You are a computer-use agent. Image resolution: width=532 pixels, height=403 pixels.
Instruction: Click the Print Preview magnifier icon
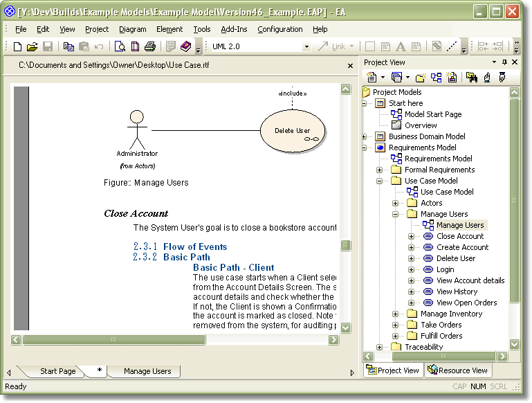pyautogui.click(x=120, y=47)
